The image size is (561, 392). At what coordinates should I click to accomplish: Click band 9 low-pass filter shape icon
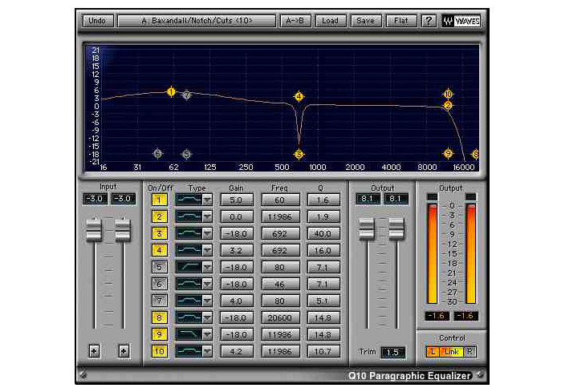click(x=189, y=334)
